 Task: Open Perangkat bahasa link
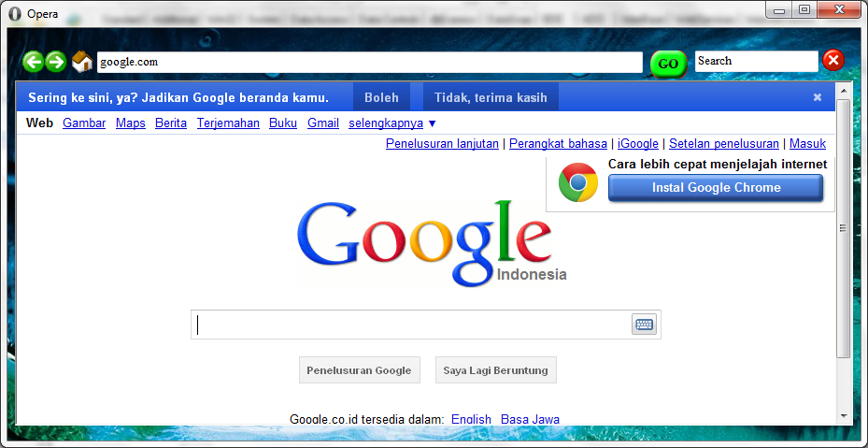click(x=558, y=144)
